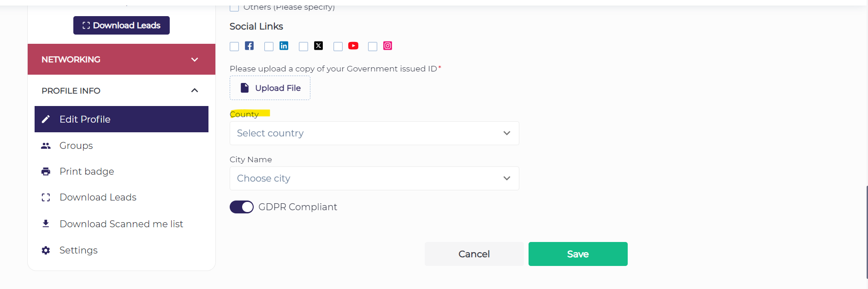The image size is (868, 289).
Task: Click the Settings gear icon in sidebar
Action: tap(46, 250)
